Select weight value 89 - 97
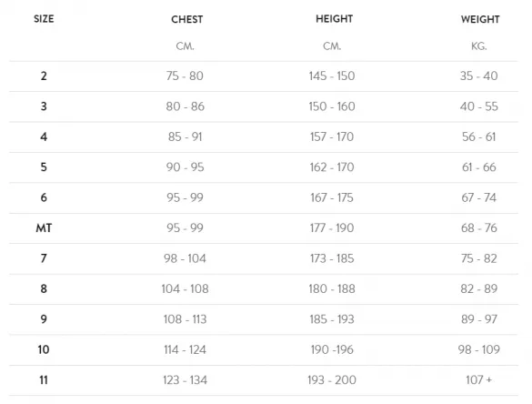Screen dimensions: 532x404 coord(479,319)
